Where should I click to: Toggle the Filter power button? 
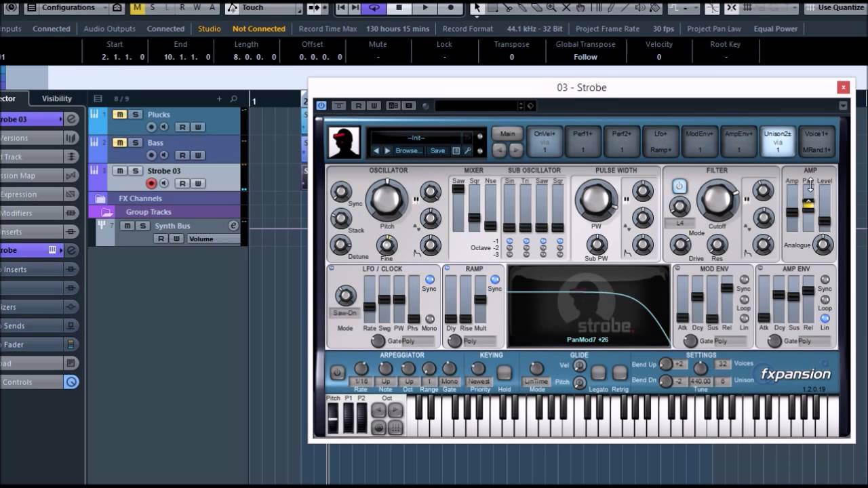pyautogui.click(x=679, y=186)
